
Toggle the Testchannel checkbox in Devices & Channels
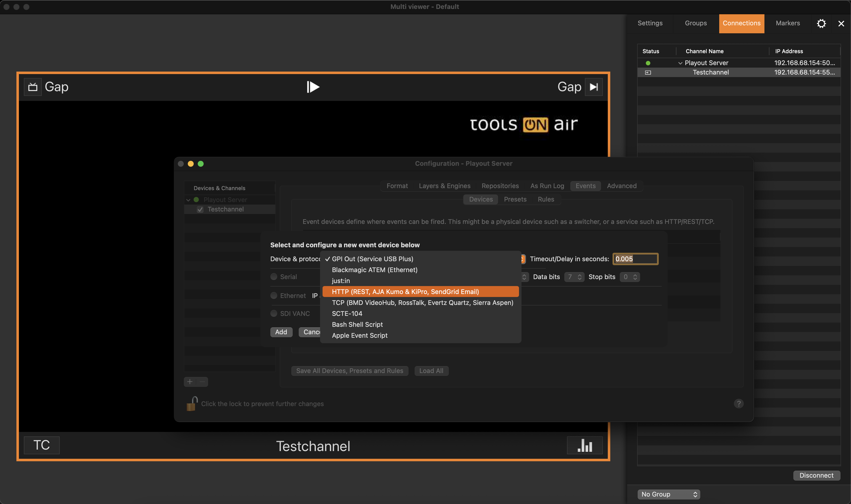200,210
